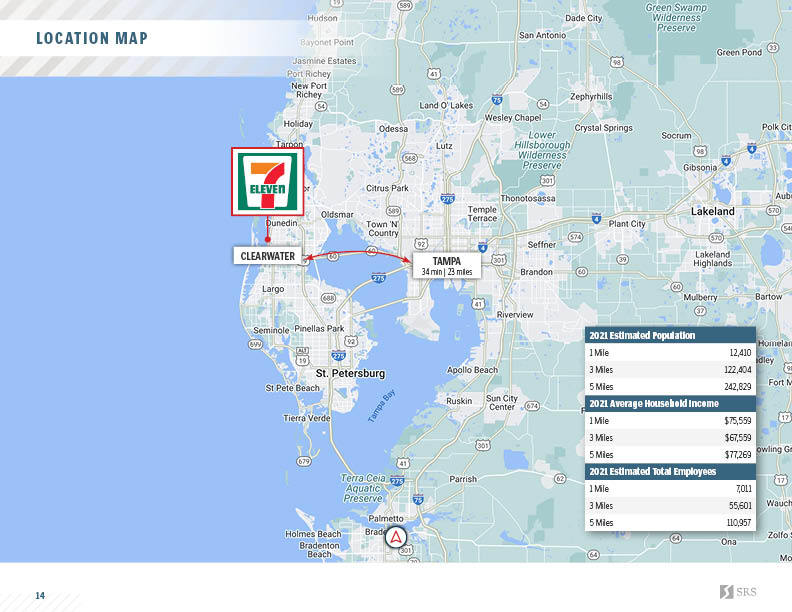
Task: Click the route 679 shield near Tierra Verde
Action: click(x=304, y=461)
